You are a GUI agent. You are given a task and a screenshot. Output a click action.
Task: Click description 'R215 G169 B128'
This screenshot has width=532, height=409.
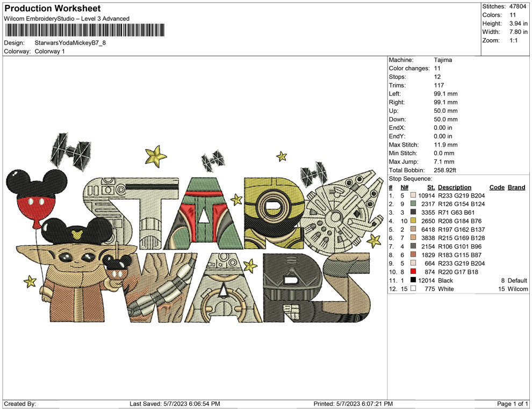462,238
